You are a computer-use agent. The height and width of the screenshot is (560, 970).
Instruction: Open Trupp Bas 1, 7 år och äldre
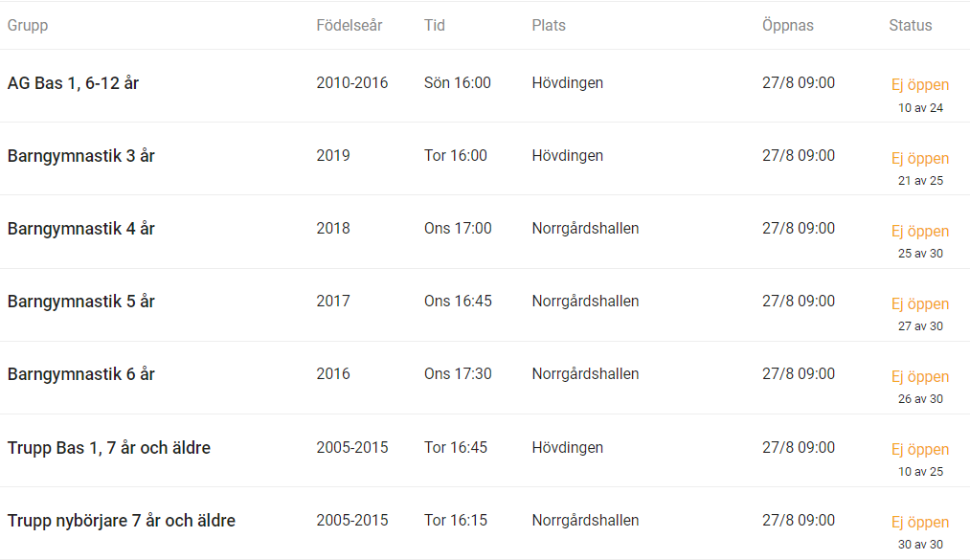[109, 447]
